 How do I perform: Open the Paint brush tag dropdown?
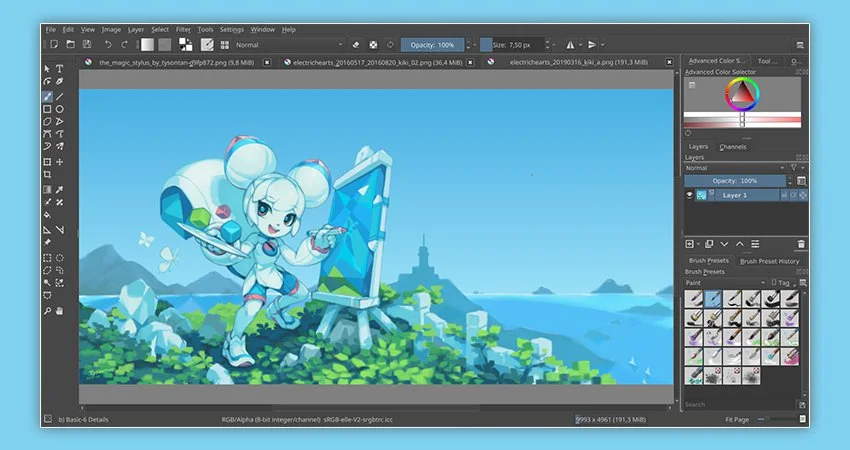coord(725,282)
